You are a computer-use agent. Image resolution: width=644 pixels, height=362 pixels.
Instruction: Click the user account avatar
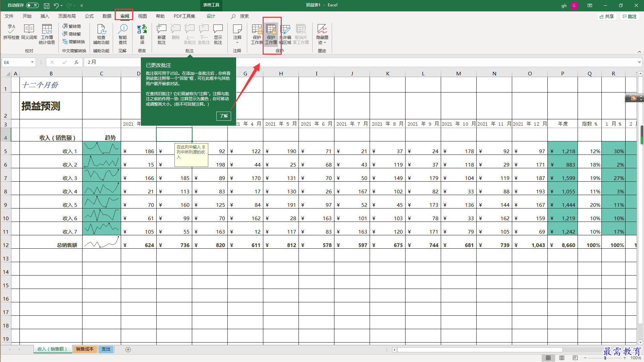[574, 5]
